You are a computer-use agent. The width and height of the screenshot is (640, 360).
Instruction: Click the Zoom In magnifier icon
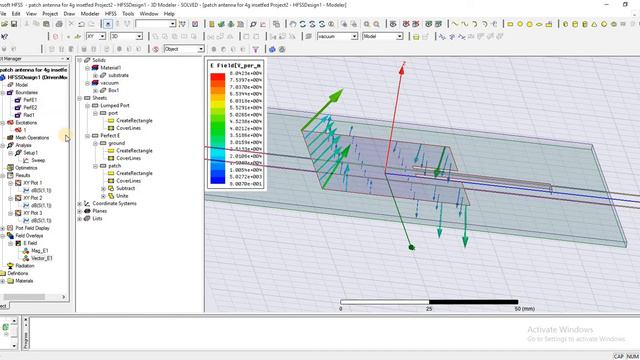(x=367, y=24)
